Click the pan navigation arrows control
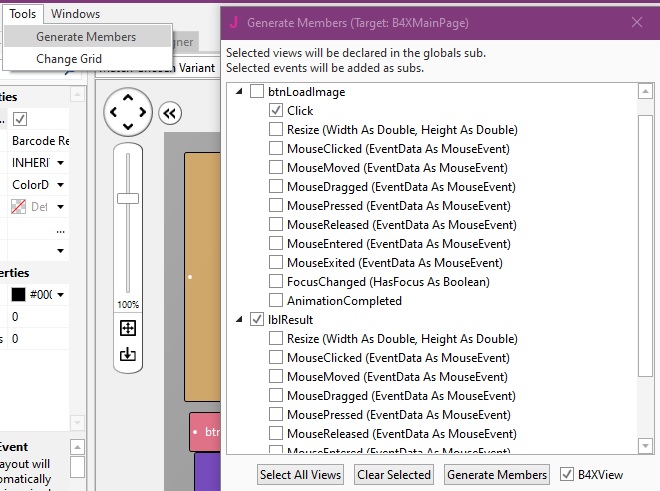This screenshot has height=491, width=660. pos(128,112)
